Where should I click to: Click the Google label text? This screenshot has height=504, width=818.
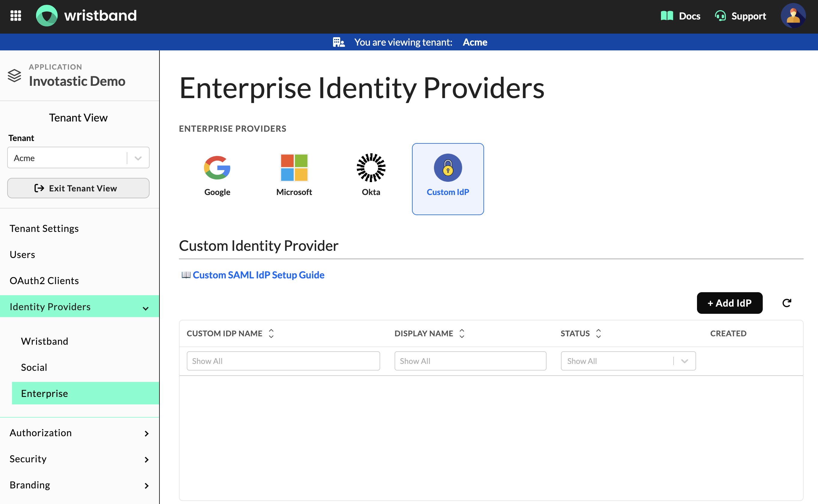pos(217,192)
